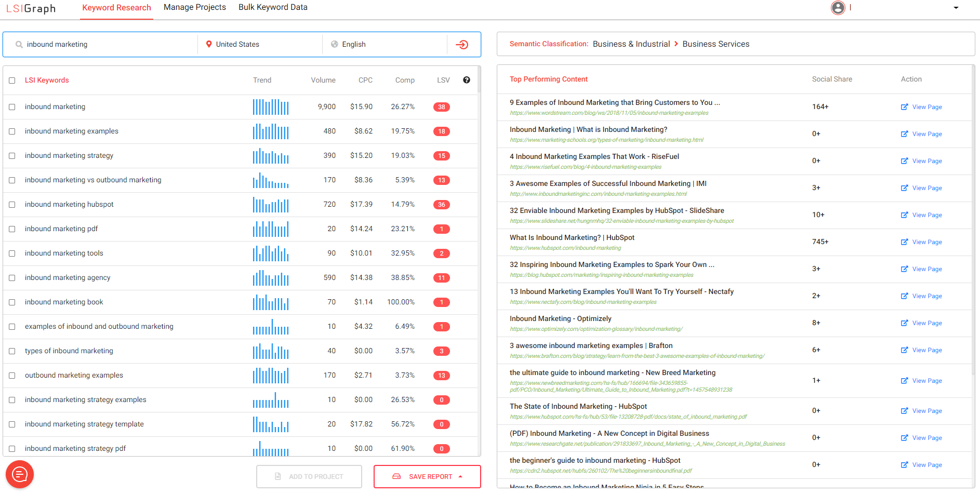Click the 745+ social share value
Image resolution: width=980 pixels, height=494 pixels.
(x=820, y=242)
